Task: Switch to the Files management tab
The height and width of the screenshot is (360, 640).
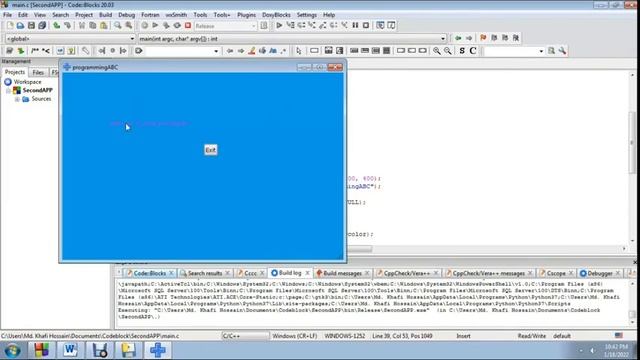Action: coord(38,72)
